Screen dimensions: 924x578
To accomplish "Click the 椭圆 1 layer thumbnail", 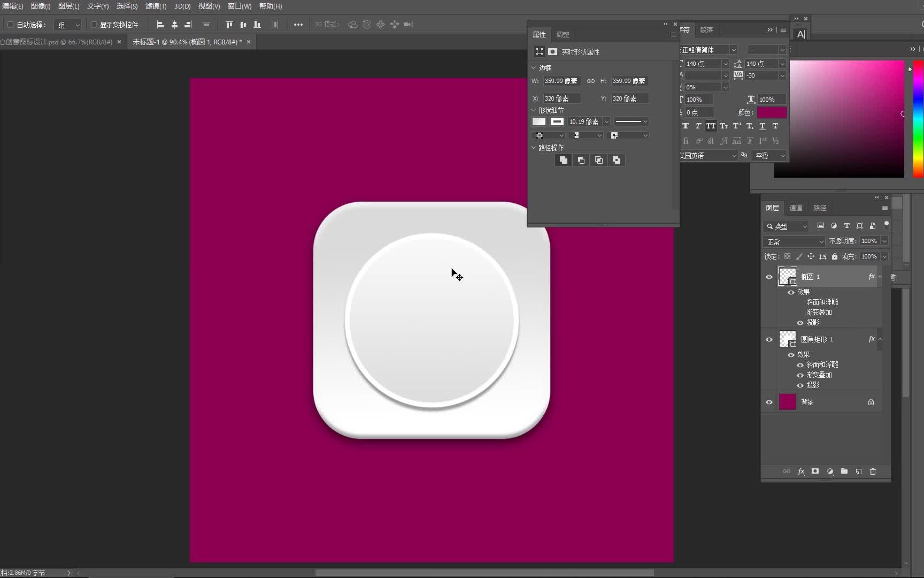I will pos(787,277).
